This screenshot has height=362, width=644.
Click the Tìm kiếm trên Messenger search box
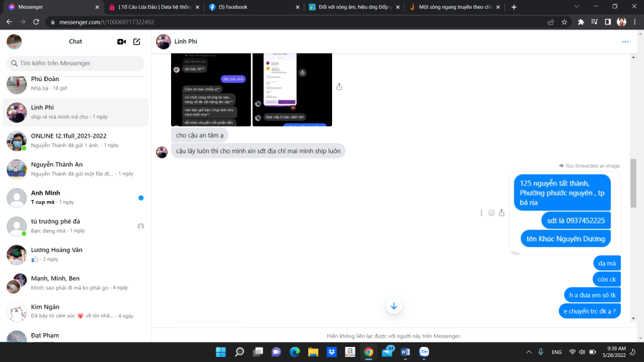[75, 63]
